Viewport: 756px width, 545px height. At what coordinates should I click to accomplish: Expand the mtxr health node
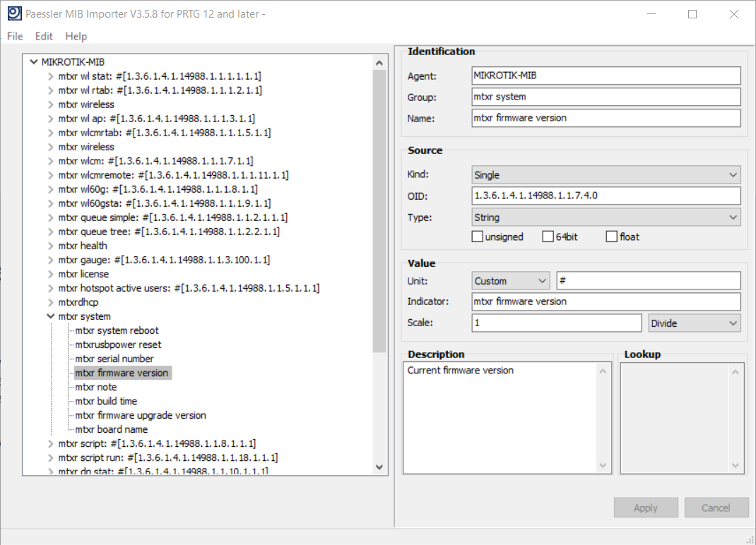click(x=51, y=246)
